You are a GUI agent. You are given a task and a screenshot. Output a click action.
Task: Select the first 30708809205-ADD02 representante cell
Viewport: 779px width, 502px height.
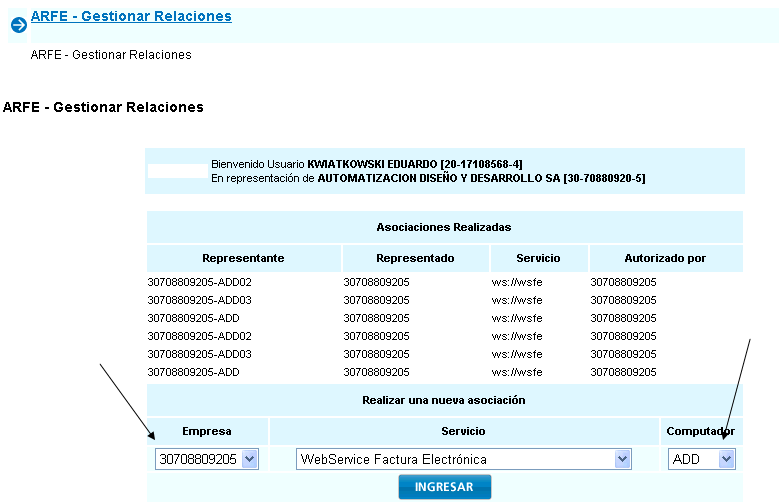pos(200,282)
